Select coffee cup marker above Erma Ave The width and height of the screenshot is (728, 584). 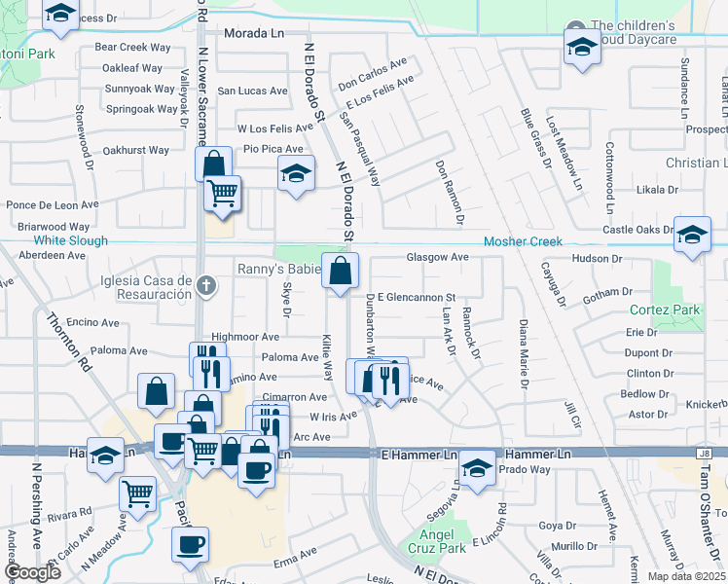[190, 542]
